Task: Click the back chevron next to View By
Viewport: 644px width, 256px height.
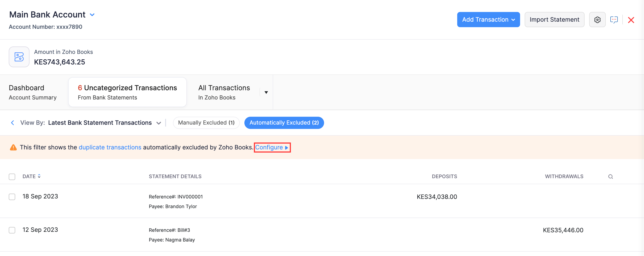Action: pos(12,123)
